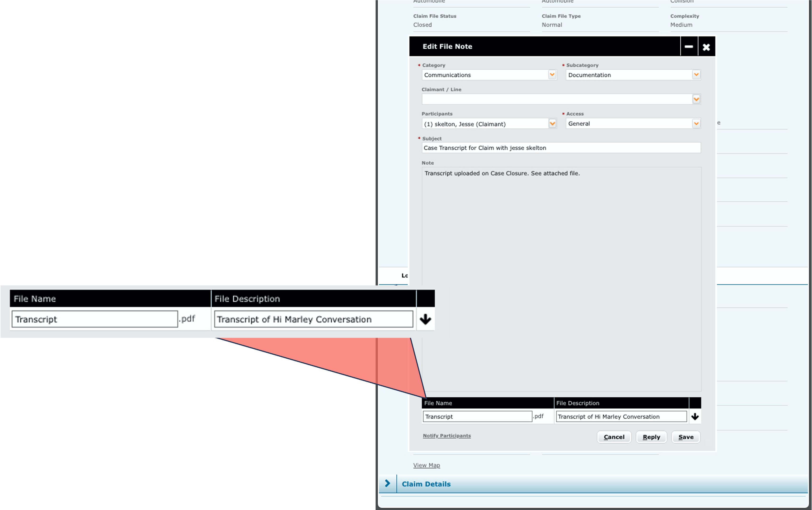
Task: Click the Notify Participants link
Action: (447, 435)
